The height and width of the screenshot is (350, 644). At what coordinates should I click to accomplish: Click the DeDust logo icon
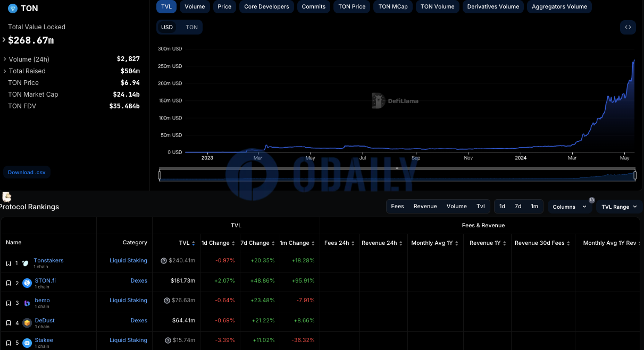click(x=27, y=323)
